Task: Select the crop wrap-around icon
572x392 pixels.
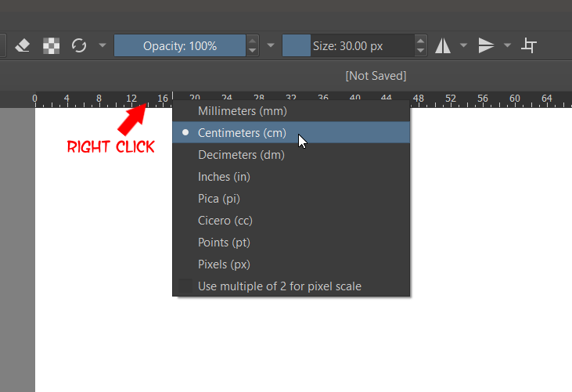Action: pyautogui.click(x=529, y=45)
